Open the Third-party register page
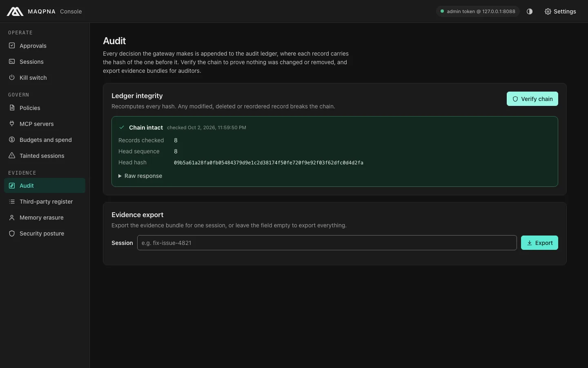Viewport: 588px width, 368px height. [x=45, y=202]
